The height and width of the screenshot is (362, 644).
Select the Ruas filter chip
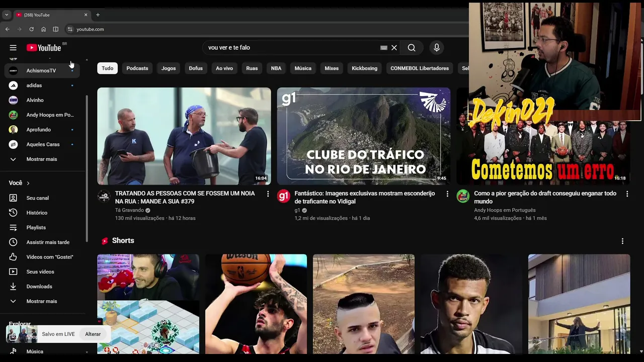click(x=252, y=68)
